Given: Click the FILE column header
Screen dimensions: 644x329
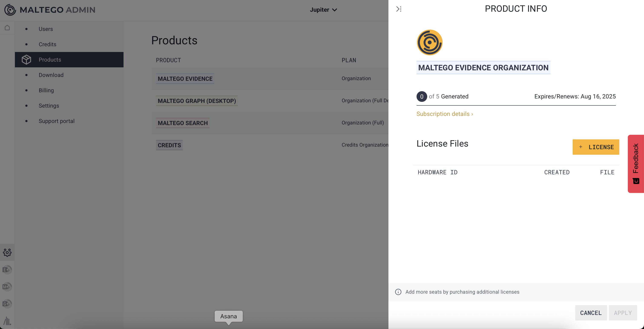Looking at the screenshot, I should tap(607, 172).
